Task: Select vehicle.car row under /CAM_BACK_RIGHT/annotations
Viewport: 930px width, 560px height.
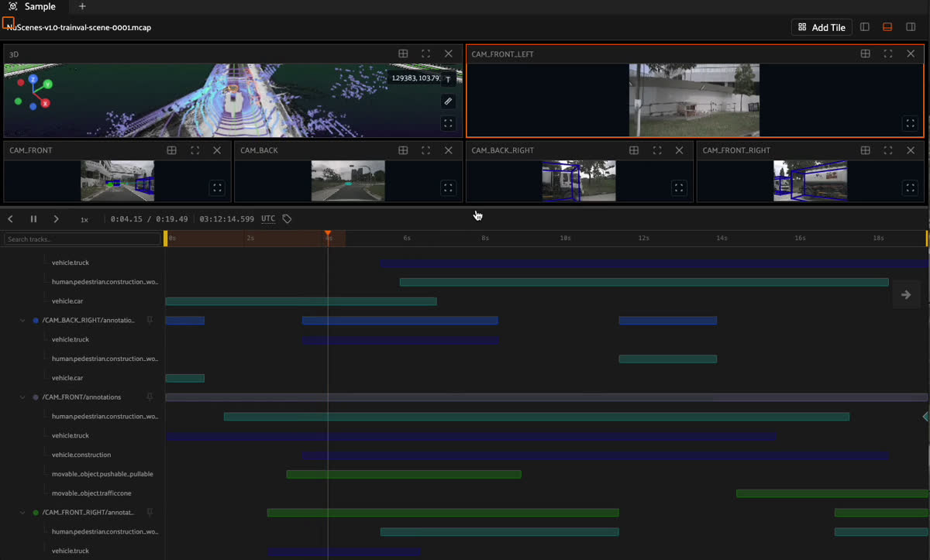Action: click(x=67, y=378)
